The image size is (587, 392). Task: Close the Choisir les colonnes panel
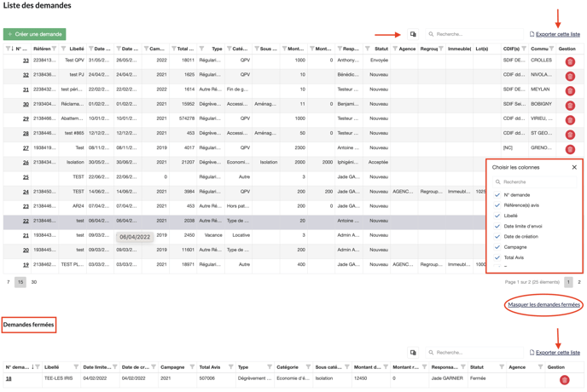point(574,167)
